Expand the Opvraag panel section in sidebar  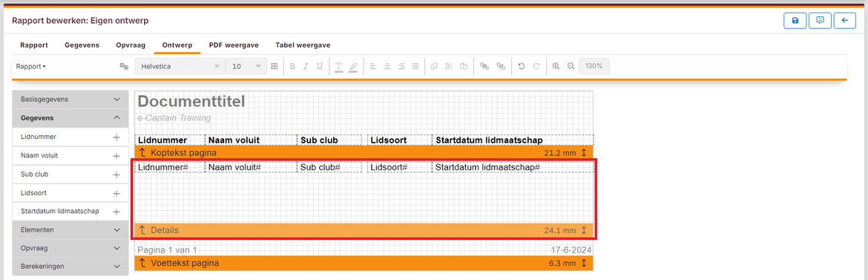(x=70, y=248)
